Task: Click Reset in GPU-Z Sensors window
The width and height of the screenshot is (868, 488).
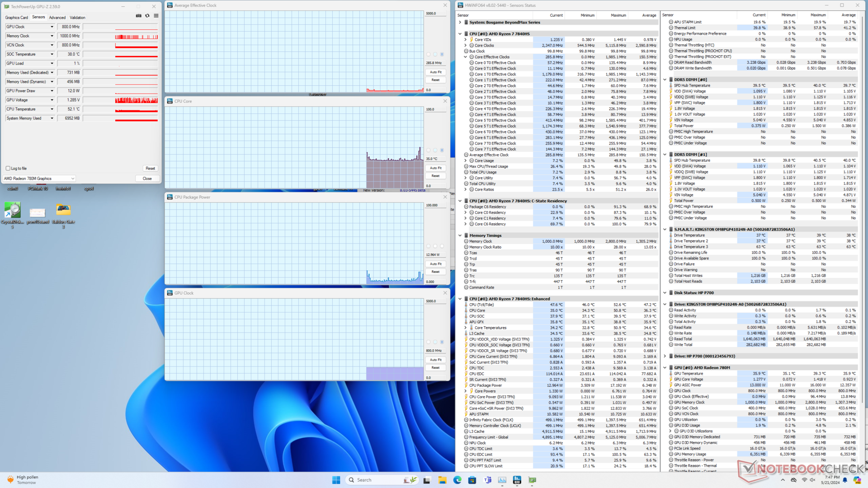Action: [150, 168]
